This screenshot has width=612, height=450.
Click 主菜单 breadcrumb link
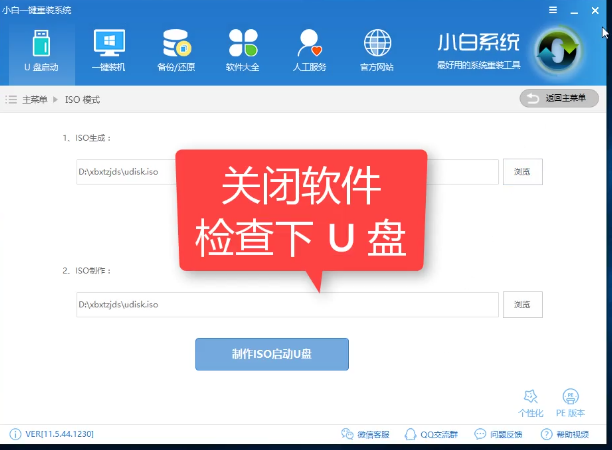pos(32,100)
